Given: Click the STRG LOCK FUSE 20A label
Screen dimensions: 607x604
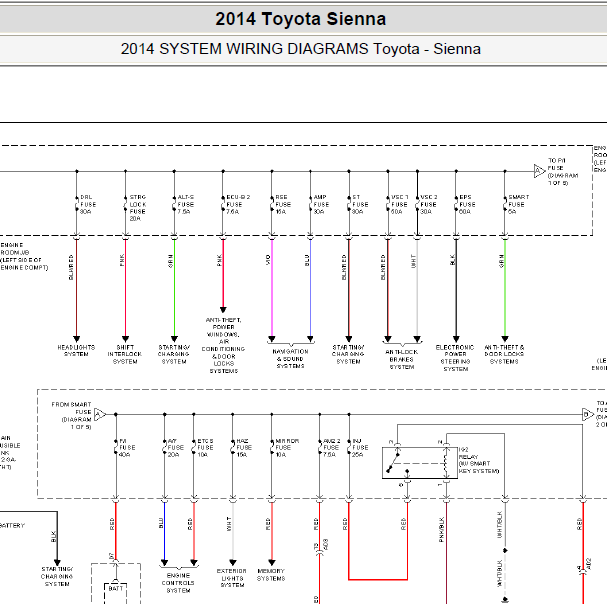Looking at the screenshot, I should pos(137,208).
